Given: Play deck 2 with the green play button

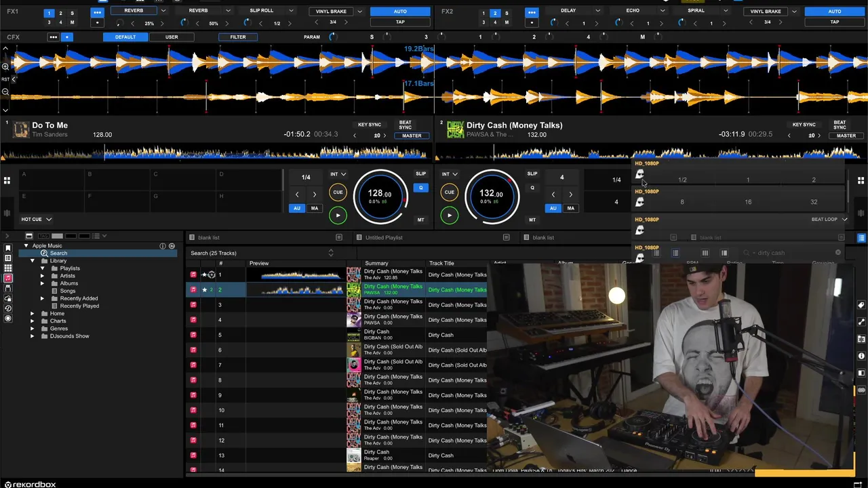Looking at the screenshot, I should point(449,216).
